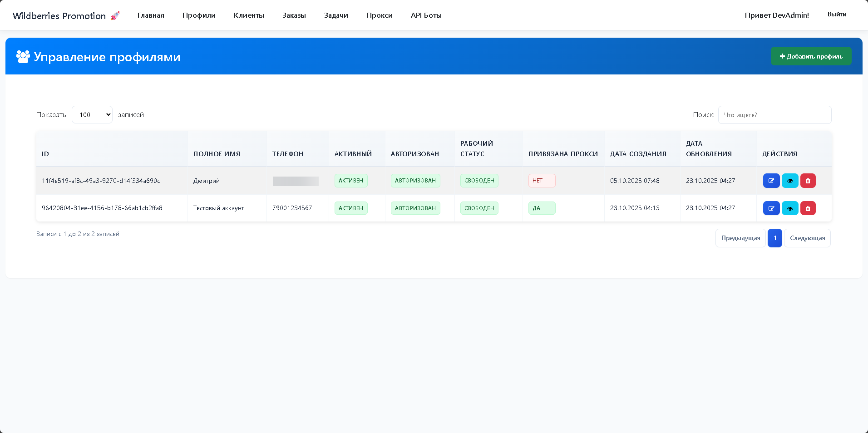The width and height of the screenshot is (868, 433).
Task: Sort by Дата создания column header
Action: (638, 154)
